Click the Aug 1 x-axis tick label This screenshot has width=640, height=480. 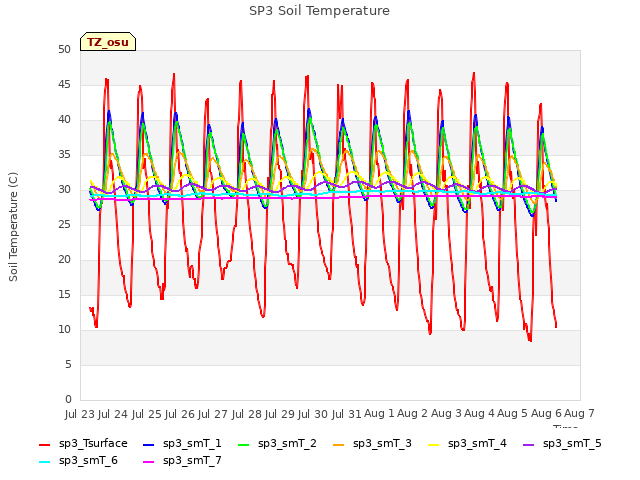pyautogui.click(x=379, y=414)
